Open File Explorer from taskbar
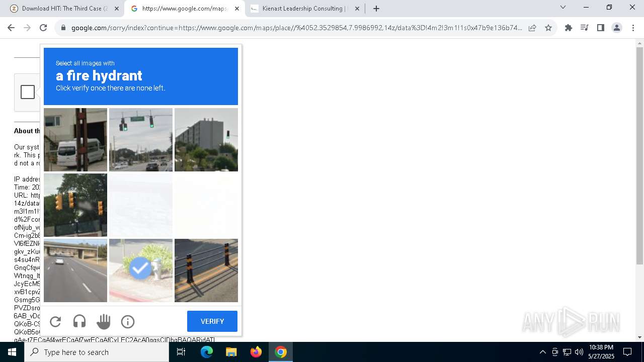Viewport: 644px width, 362px height. (x=231, y=352)
